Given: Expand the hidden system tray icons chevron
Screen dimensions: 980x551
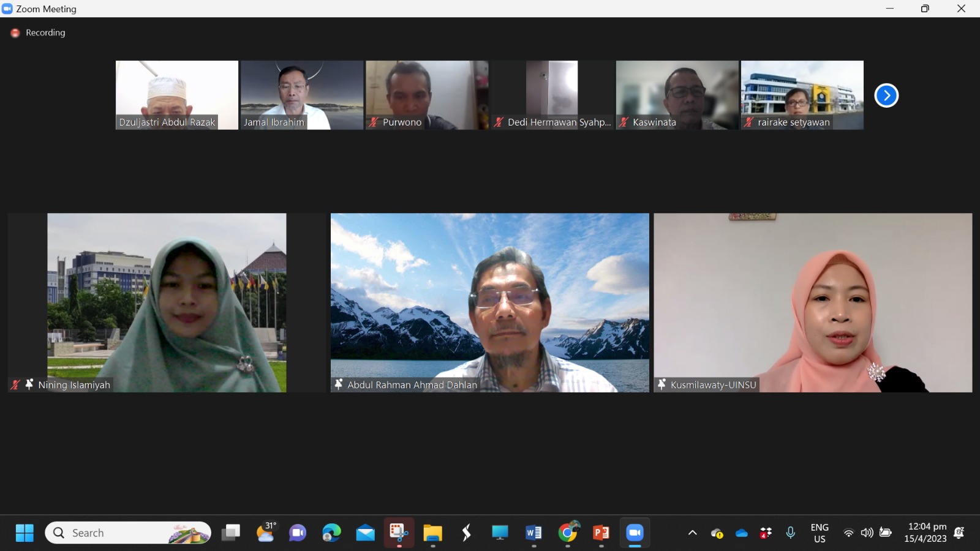Looking at the screenshot, I should [x=692, y=533].
